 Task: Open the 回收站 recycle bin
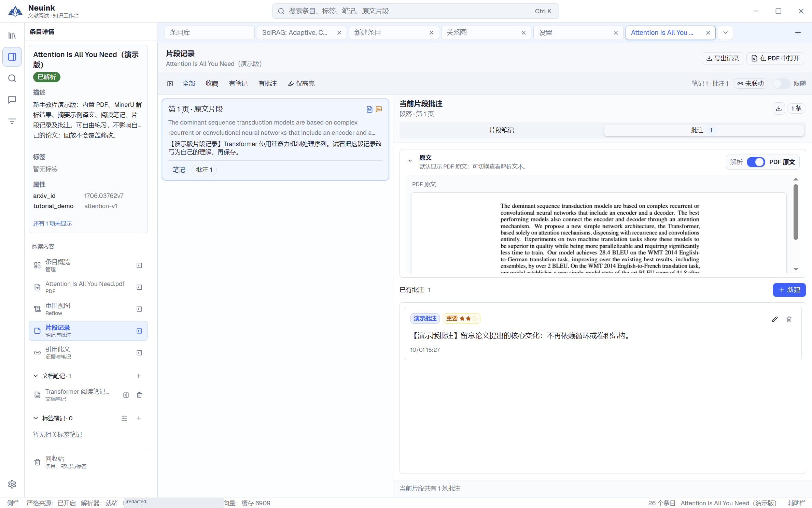point(88,462)
